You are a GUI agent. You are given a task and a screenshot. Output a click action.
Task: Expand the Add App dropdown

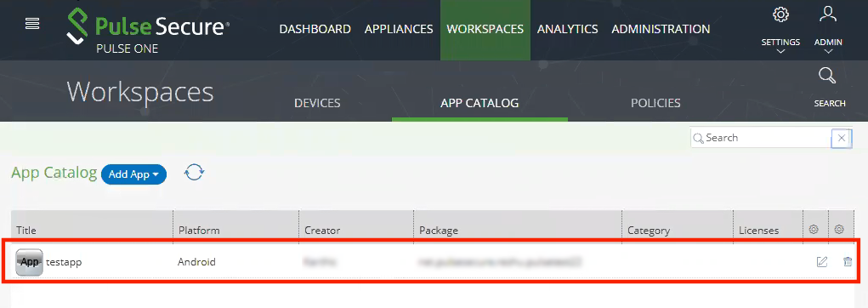pyautogui.click(x=134, y=174)
